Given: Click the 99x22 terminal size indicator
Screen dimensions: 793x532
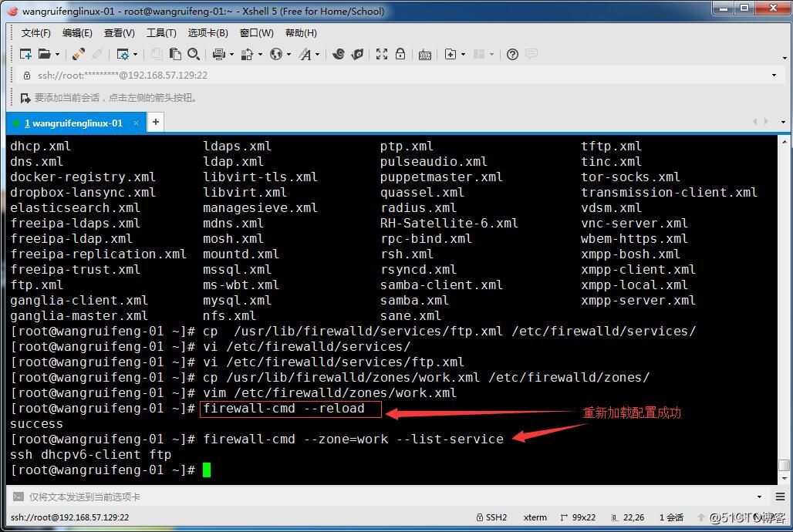Looking at the screenshot, I should [578, 517].
